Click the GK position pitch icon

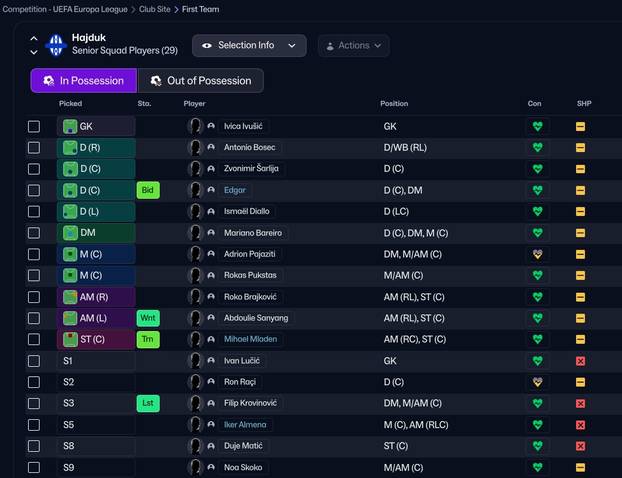70,127
